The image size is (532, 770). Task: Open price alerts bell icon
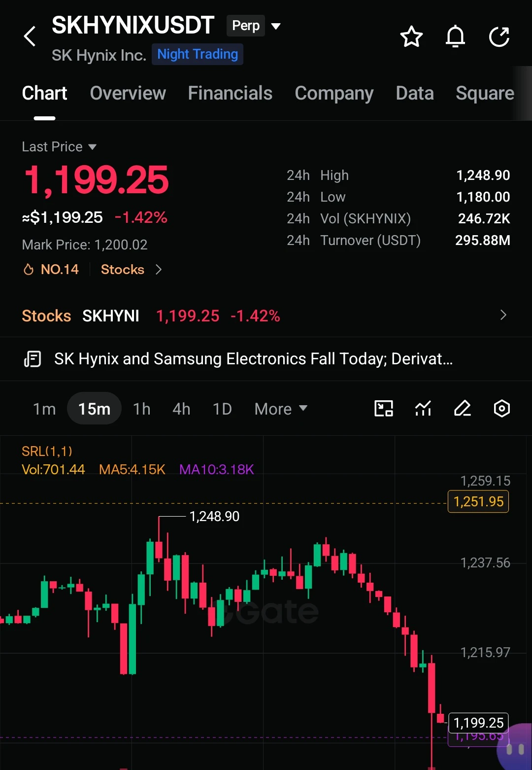point(455,36)
